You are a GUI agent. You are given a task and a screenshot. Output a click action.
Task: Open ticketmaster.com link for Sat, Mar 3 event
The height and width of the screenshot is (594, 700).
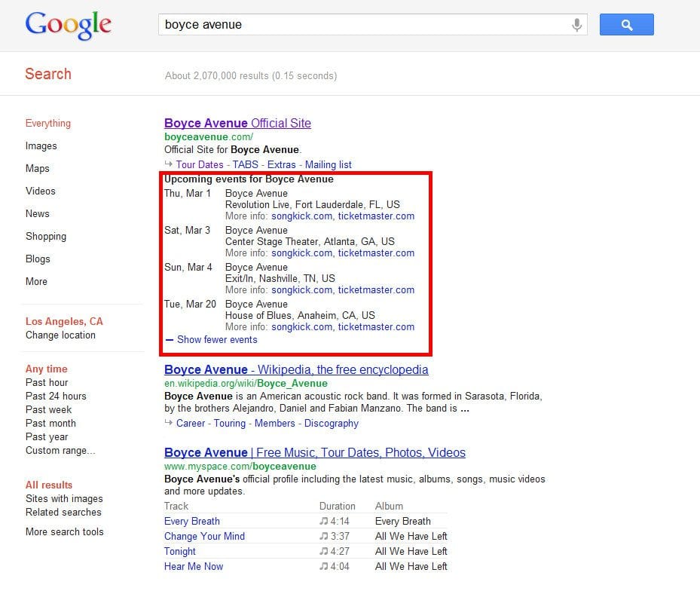click(376, 253)
